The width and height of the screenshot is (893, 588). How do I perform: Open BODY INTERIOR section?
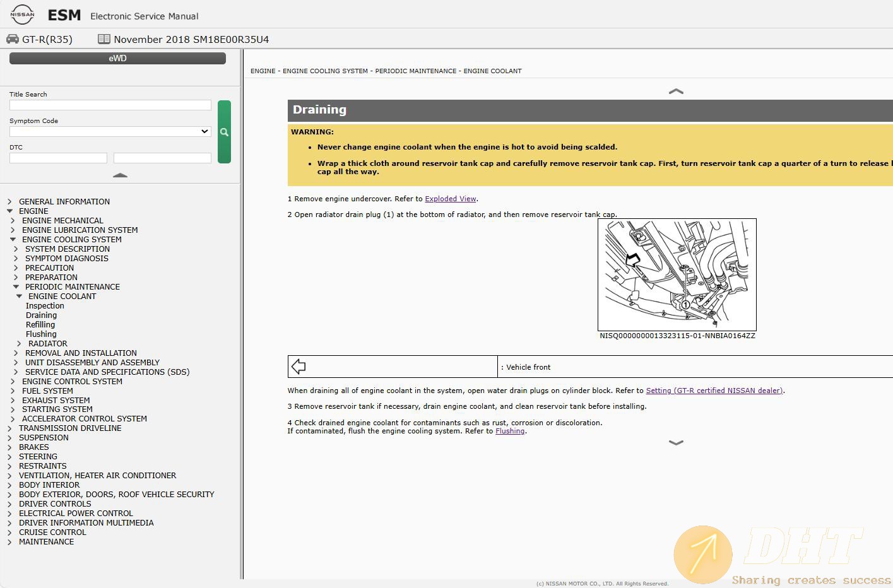click(49, 485)
